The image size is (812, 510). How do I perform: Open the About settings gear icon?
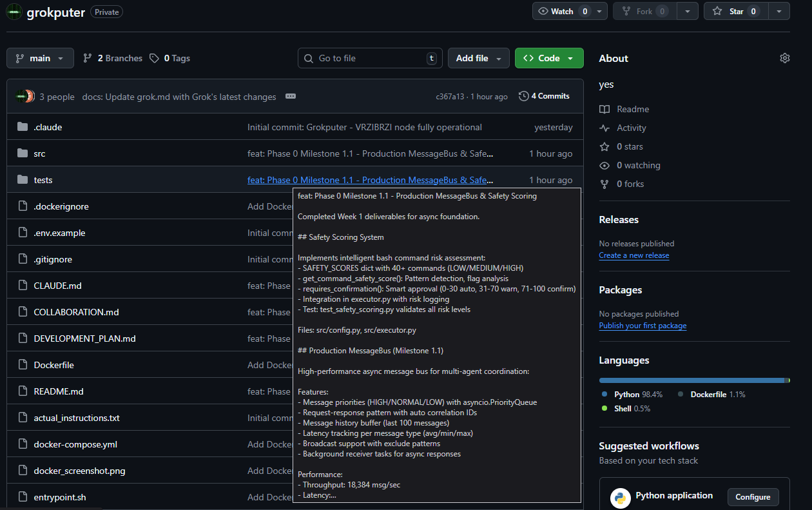(784, 58)
